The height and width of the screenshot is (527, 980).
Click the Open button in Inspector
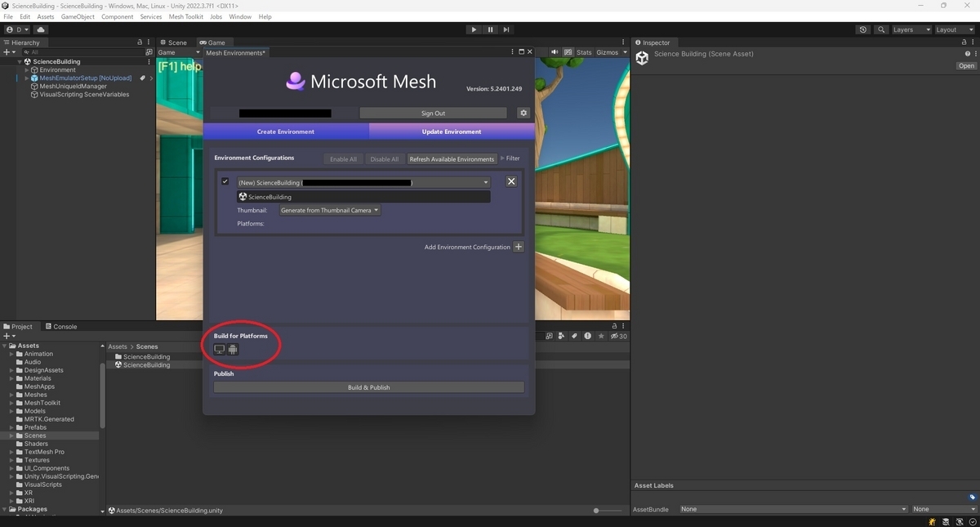pyautogui.click(x=966, y=65)
